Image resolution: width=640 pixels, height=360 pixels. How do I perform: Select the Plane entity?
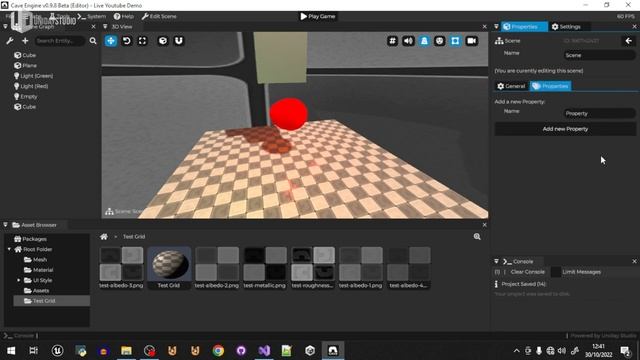pyautogui.click(x=25, y=65)
